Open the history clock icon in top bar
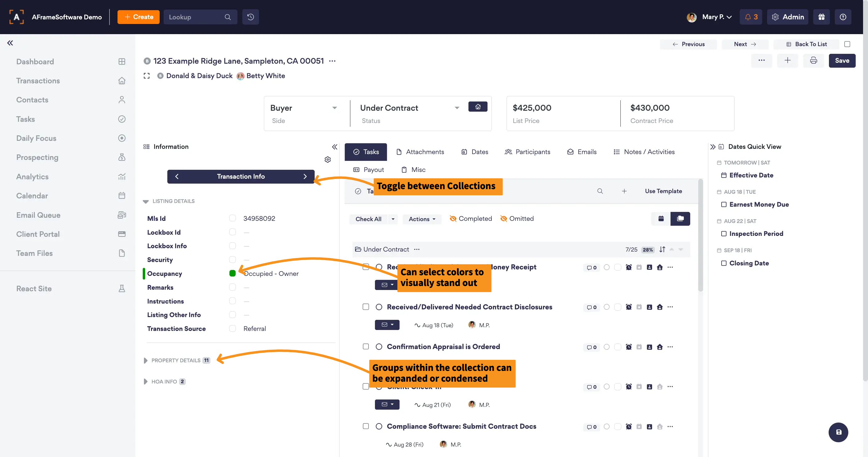 (250, 17)
